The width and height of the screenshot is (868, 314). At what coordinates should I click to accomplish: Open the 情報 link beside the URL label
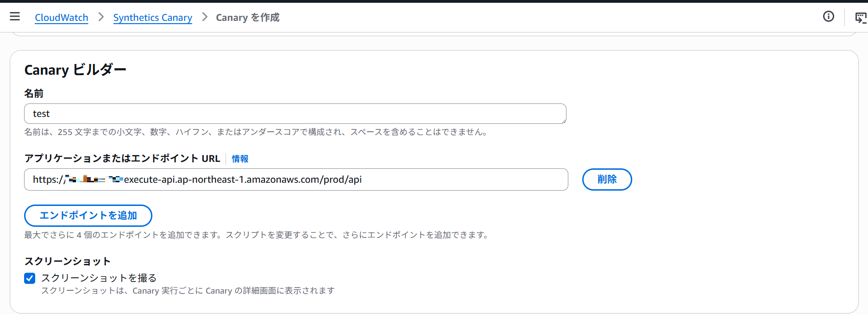tap(240, 159)
